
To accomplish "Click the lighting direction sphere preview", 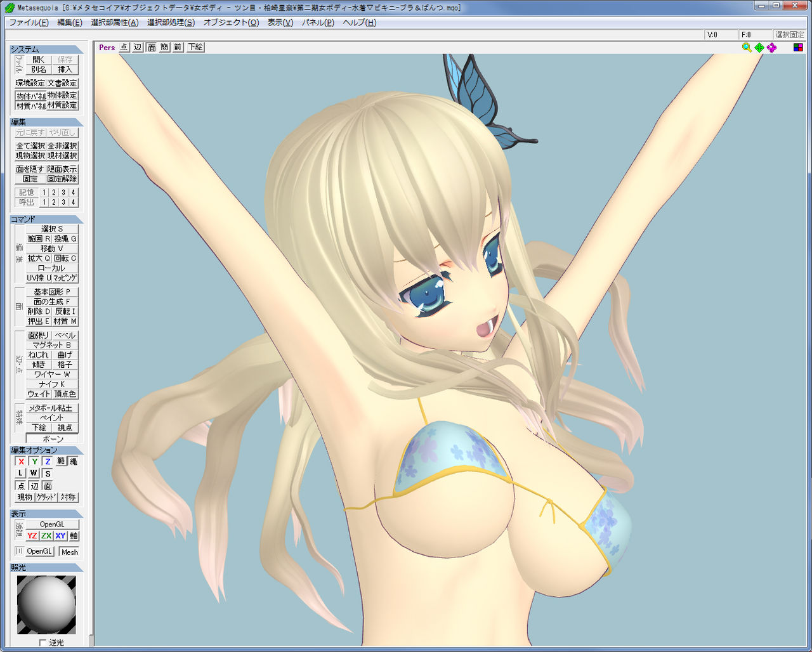I will point(46,604).
